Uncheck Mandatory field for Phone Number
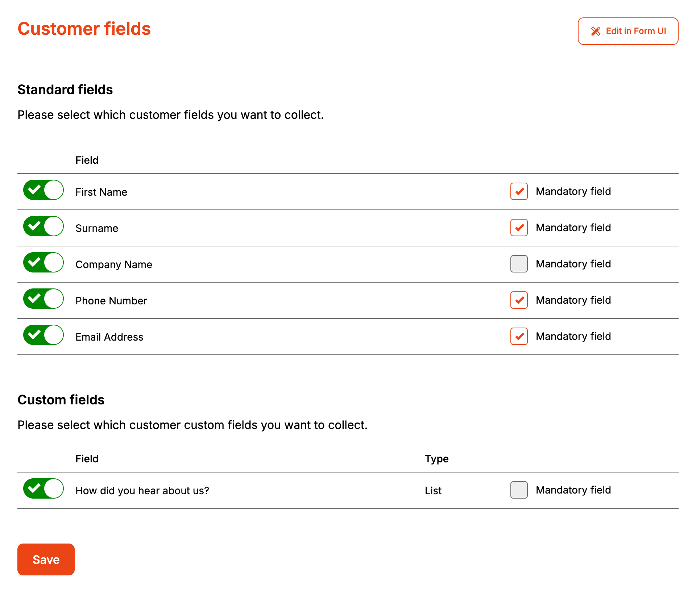The height and width of the screenshot is (616, 696). (x=519, y=300)
